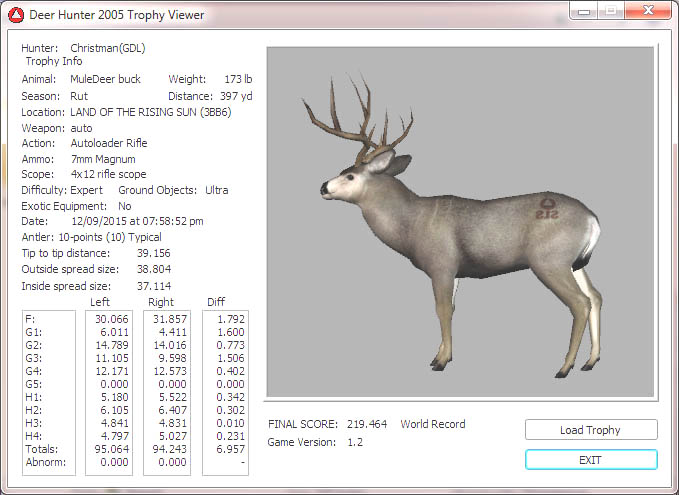
Task: Click the Game Version 1.2 value
Action: 354,442
